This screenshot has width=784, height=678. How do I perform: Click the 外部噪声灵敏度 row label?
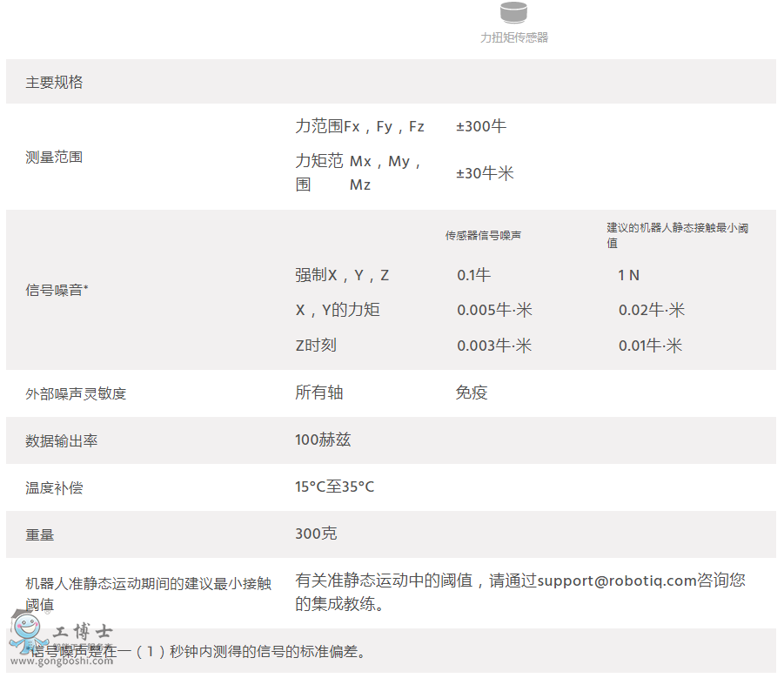(76, 393)
